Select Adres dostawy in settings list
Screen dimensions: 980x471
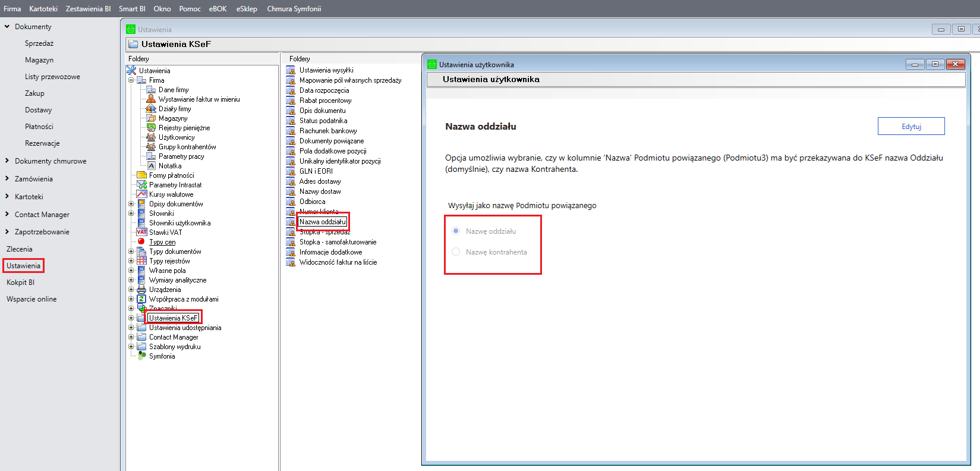click(320, 181)
